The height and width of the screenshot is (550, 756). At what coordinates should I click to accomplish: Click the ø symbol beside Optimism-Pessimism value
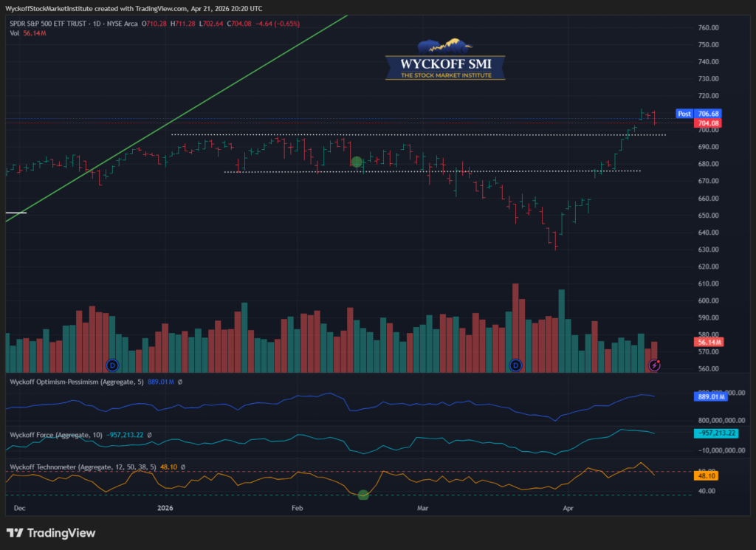[x=179, y=382]
